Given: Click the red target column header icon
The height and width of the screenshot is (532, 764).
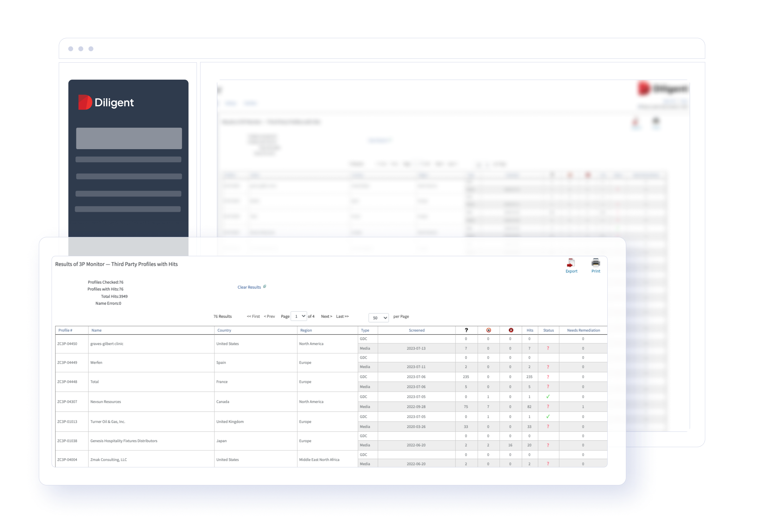Looking at the screenshot, I should point(488,330).
